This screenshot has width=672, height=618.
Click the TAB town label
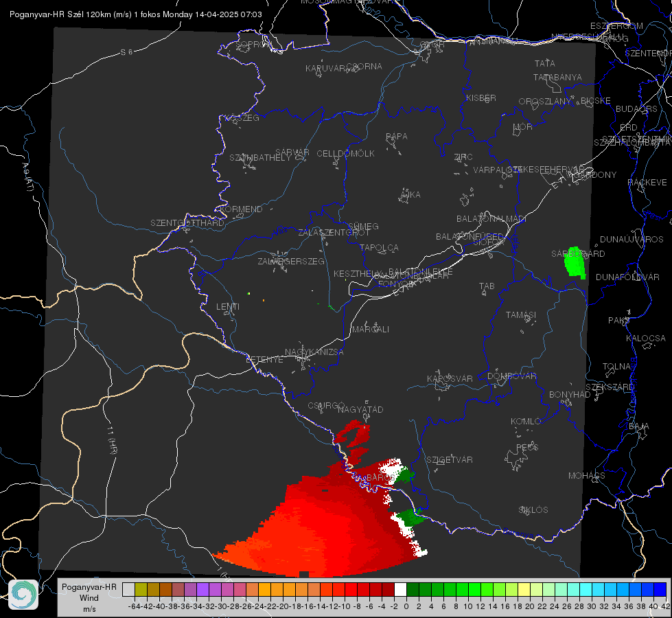[487, 286]
